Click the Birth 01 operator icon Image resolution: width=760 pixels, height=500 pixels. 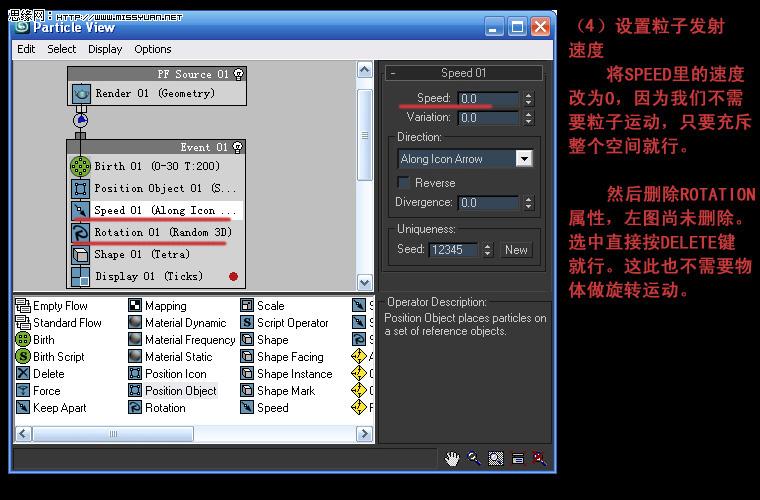tap(80, 166)
